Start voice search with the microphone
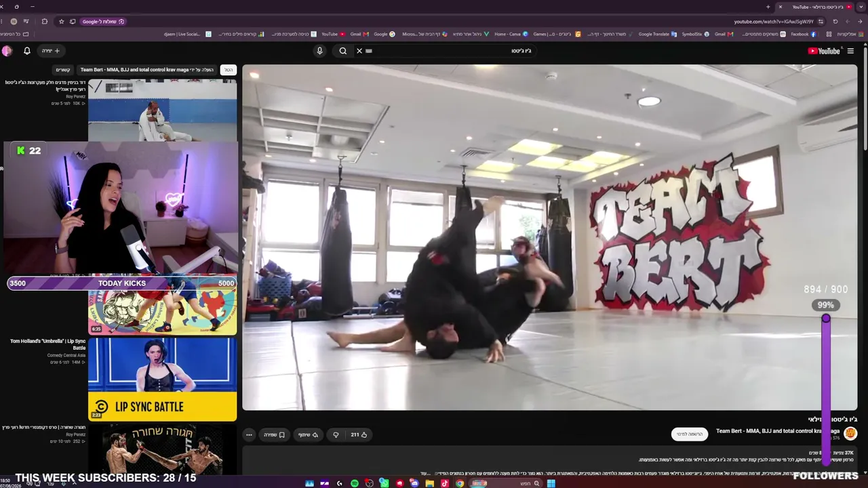Screen dimensions: 868x488 point(319,51)
